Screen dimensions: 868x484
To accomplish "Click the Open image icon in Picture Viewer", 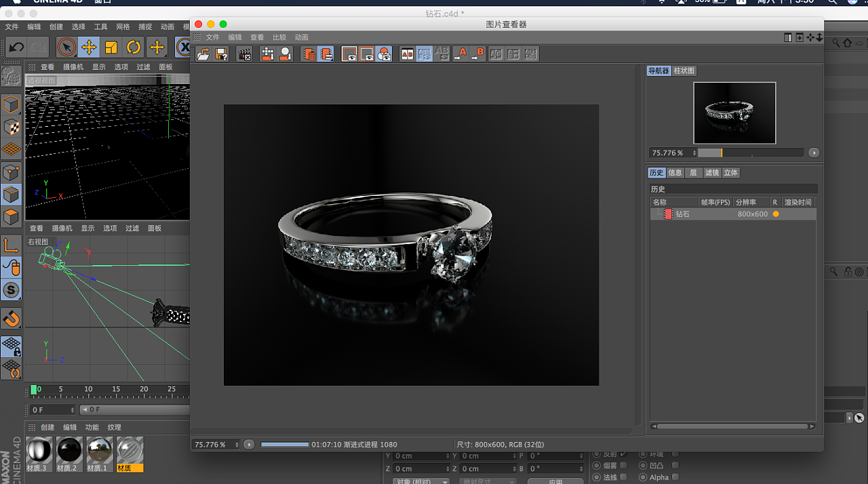I will click(203, 54).
